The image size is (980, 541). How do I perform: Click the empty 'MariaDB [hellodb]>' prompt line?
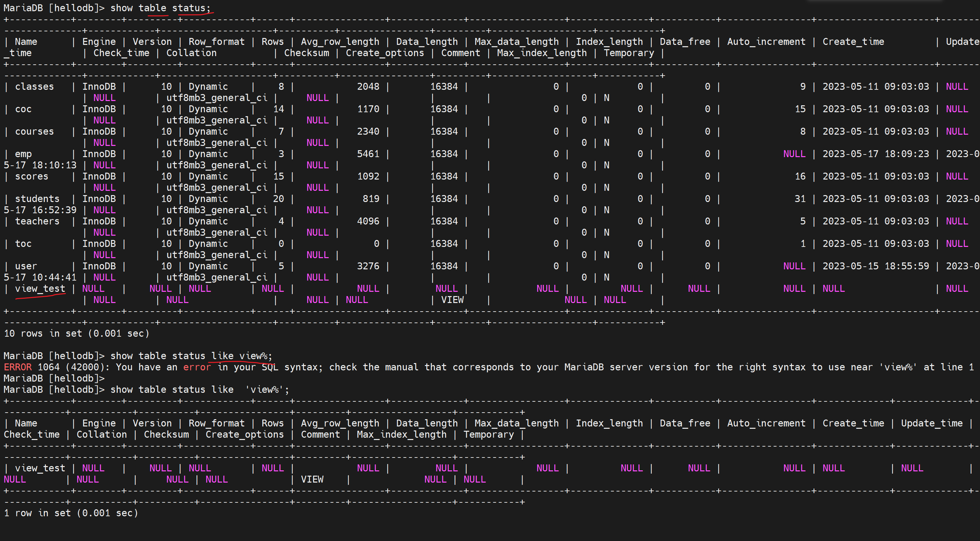tap(54, 379)
